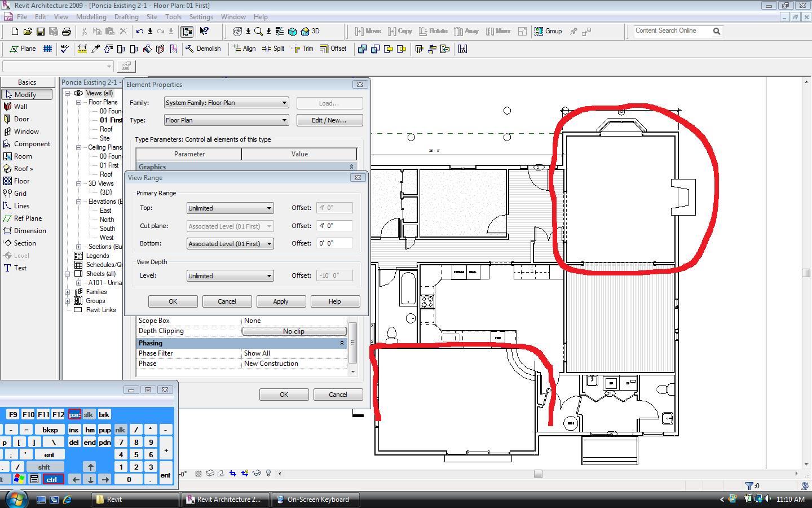Open the 3D view toolbar button

click(x=311, y=31)
